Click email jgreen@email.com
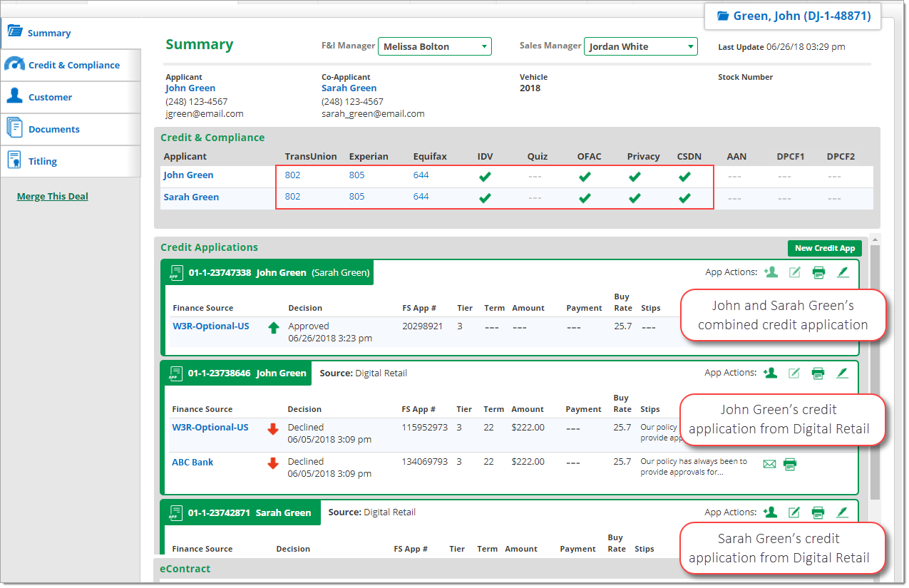The height and width of the screenshot is (588, 909). [x=205, y=114]
